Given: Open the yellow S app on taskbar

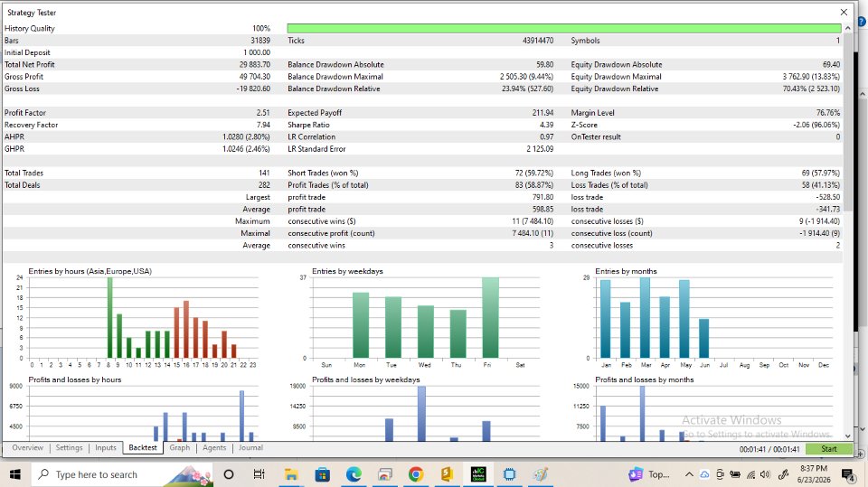Looking at the screenshot, I should pos(447,474).
